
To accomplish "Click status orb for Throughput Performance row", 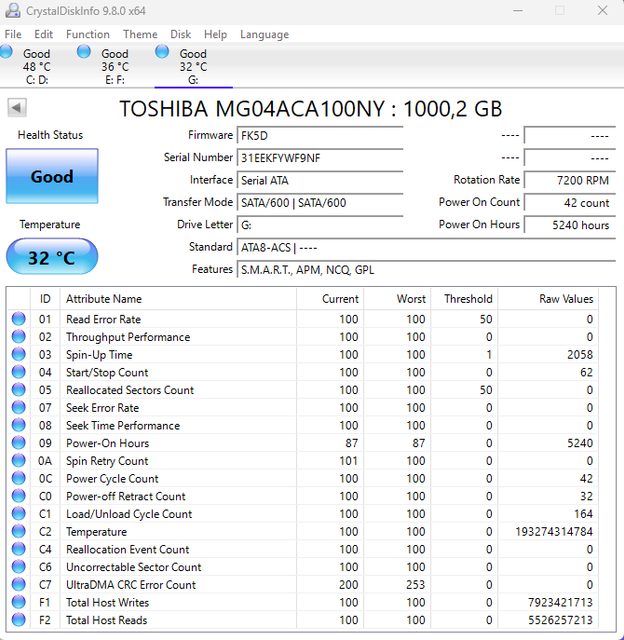I will 18,337.
